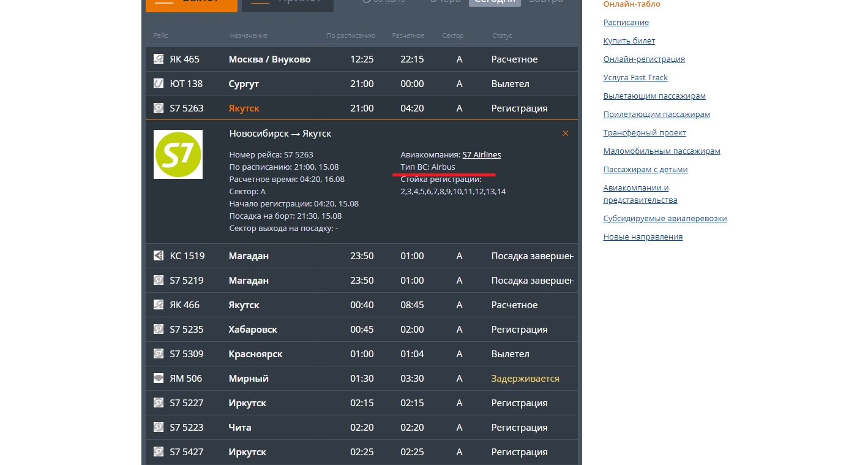Click the Статус column header

coord(502,36)
